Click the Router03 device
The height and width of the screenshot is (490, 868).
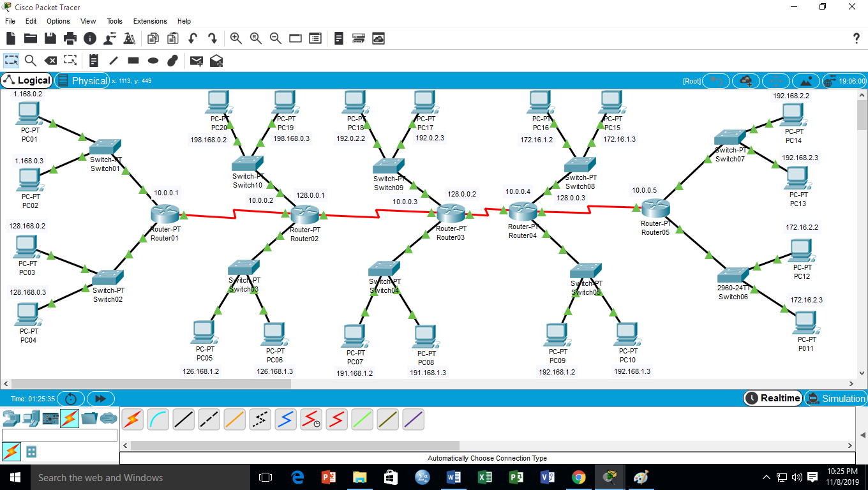[x=451, y=214]
